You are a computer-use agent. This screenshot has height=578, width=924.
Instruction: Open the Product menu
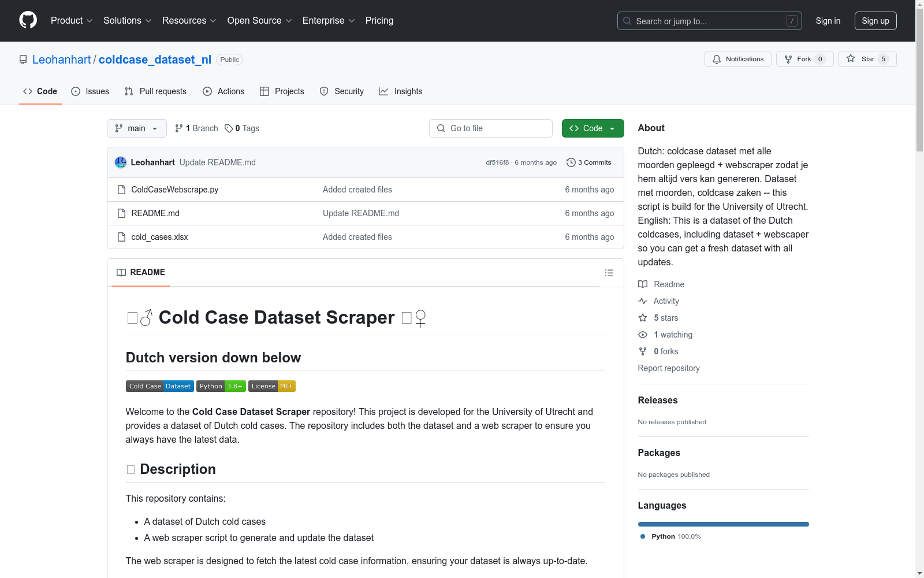click(x=72, y=21)
